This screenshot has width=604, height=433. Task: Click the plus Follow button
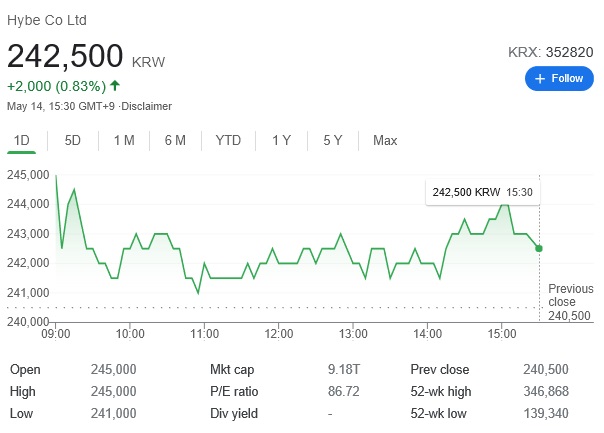[559, 79]
